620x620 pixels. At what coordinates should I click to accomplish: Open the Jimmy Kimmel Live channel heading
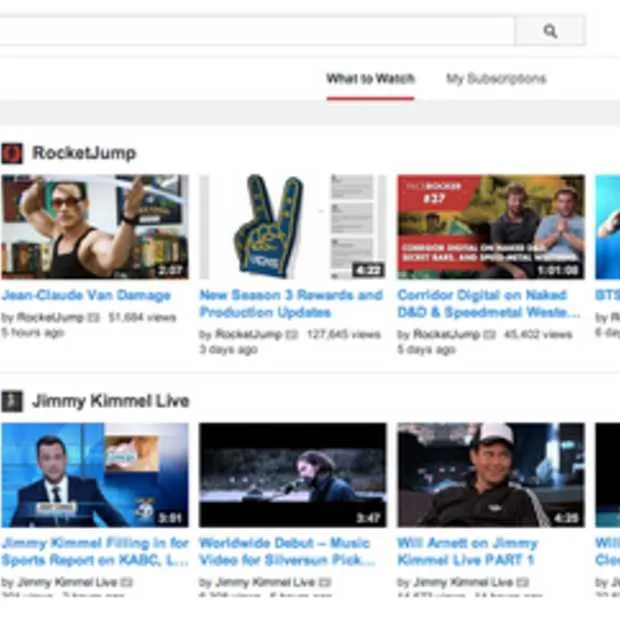111,401
